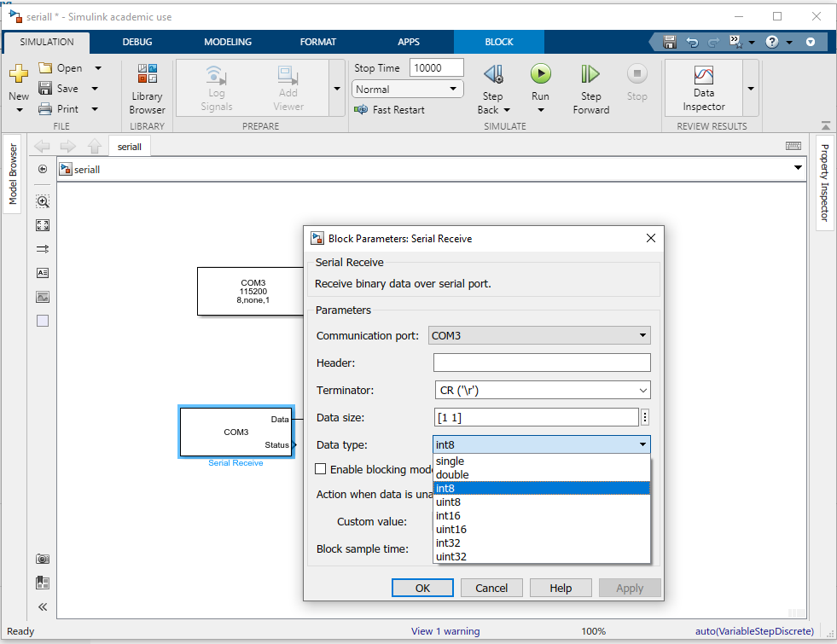Click the zoom in tool in the canvas palette

coord(43,201)
